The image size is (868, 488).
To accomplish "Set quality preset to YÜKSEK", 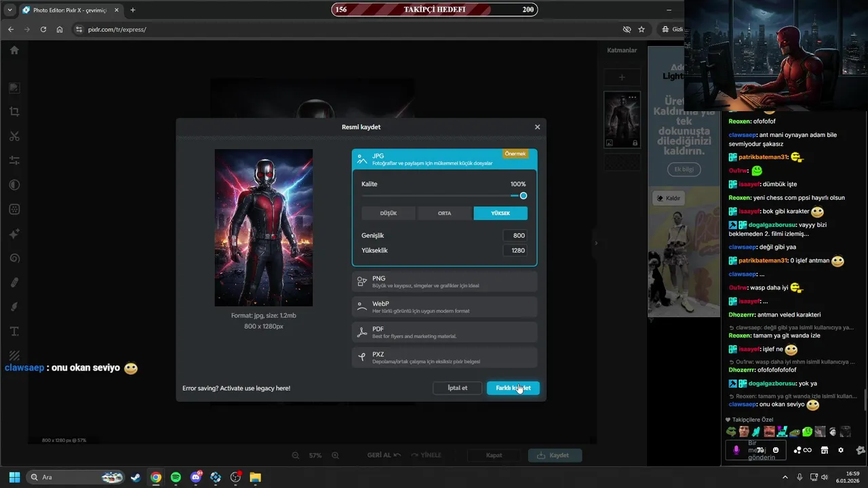I will 500,213.
